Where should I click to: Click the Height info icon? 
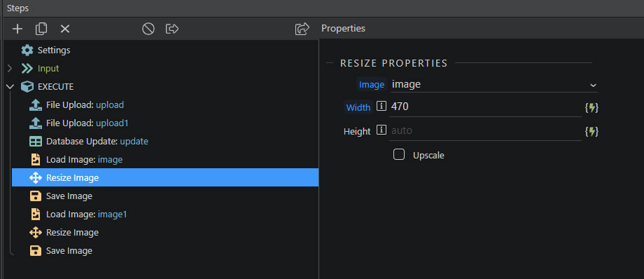[381, 130]
